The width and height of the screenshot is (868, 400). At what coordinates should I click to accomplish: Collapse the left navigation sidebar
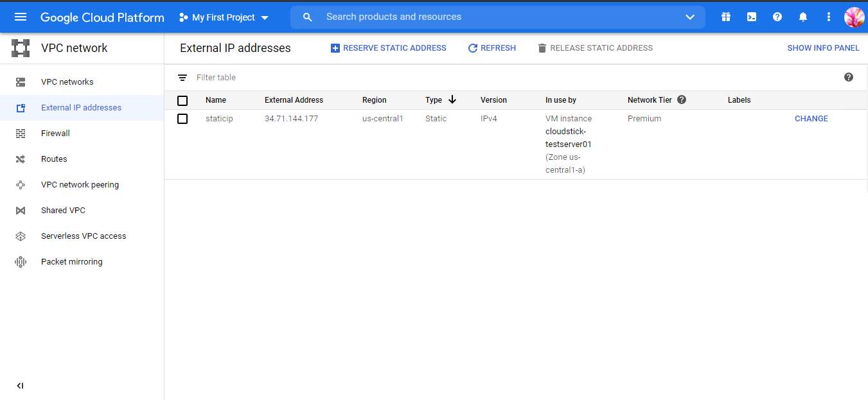tap(20, 386)
